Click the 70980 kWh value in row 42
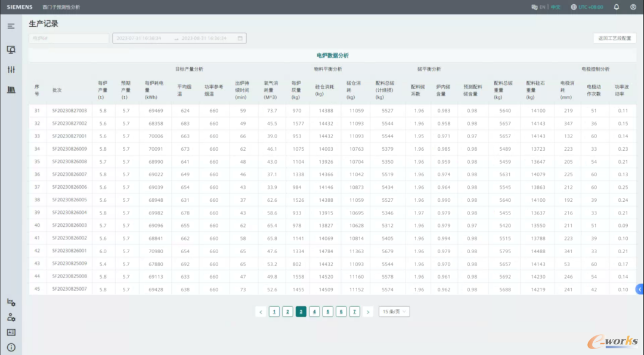644x355 pixels. [156, 251]
